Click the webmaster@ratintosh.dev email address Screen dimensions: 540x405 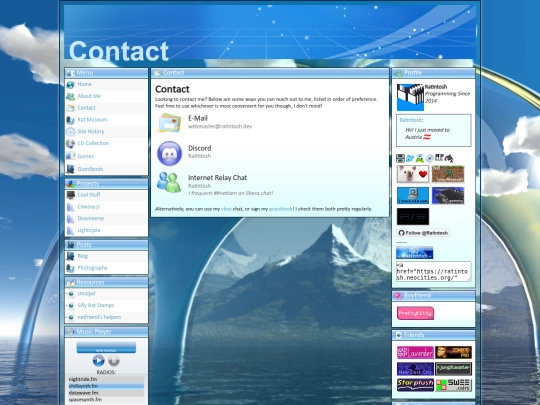click(220, 126)
